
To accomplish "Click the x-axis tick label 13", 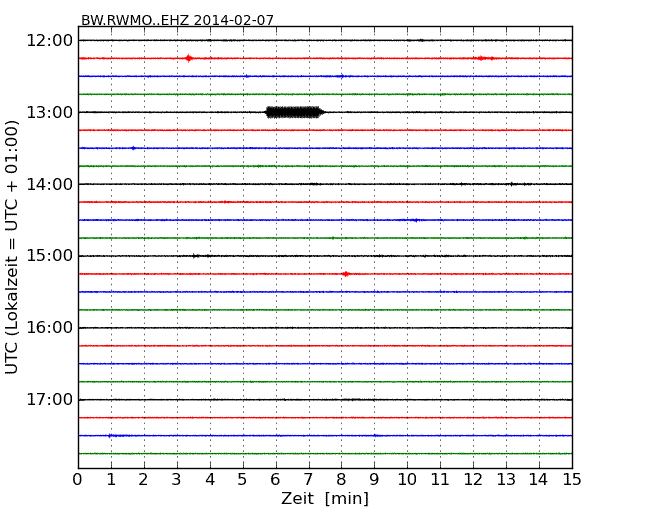I will click(x=506, y=479).
